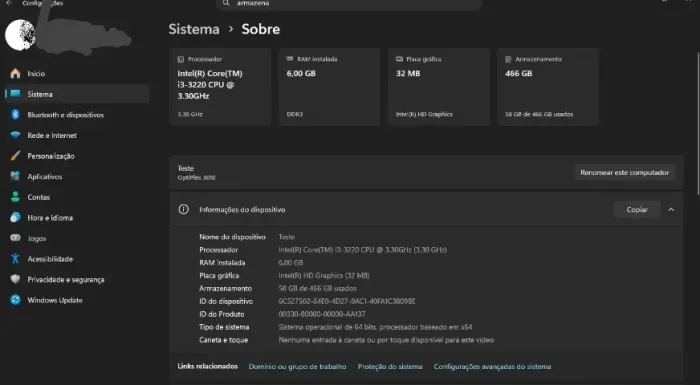The width and height of the screenshot is (700, 385).
Task: Click the search magnifier icon
Action: [x=226, y=3]
